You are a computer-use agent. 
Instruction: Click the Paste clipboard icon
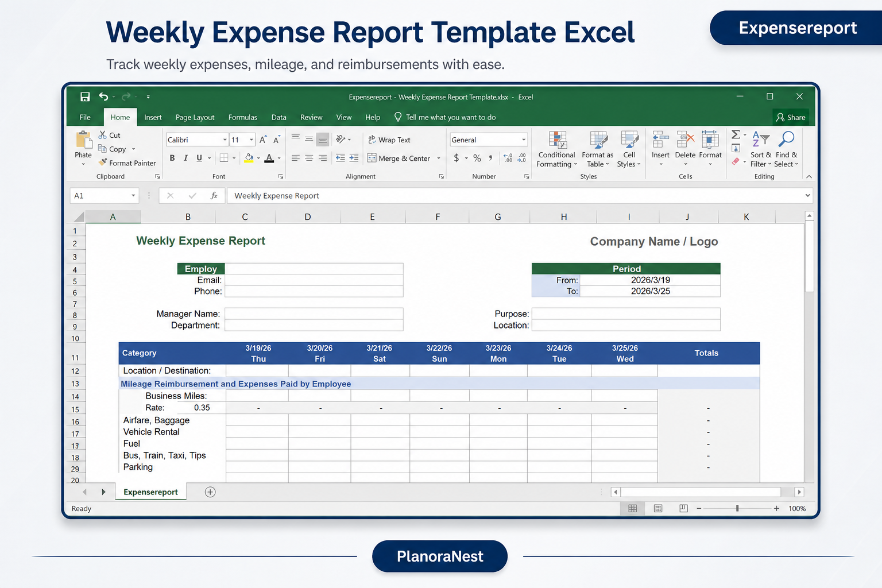coord(84,140)
